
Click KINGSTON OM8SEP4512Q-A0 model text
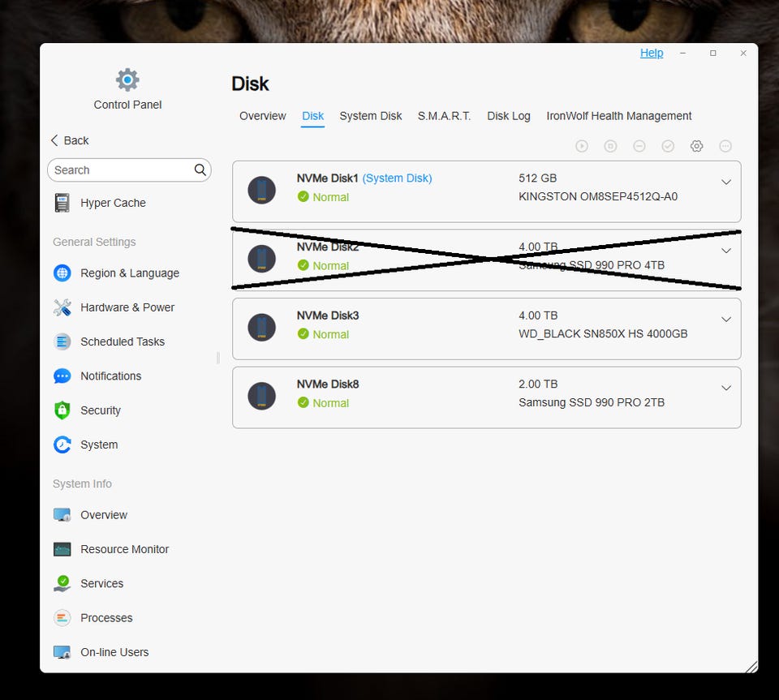coord(598,196)
